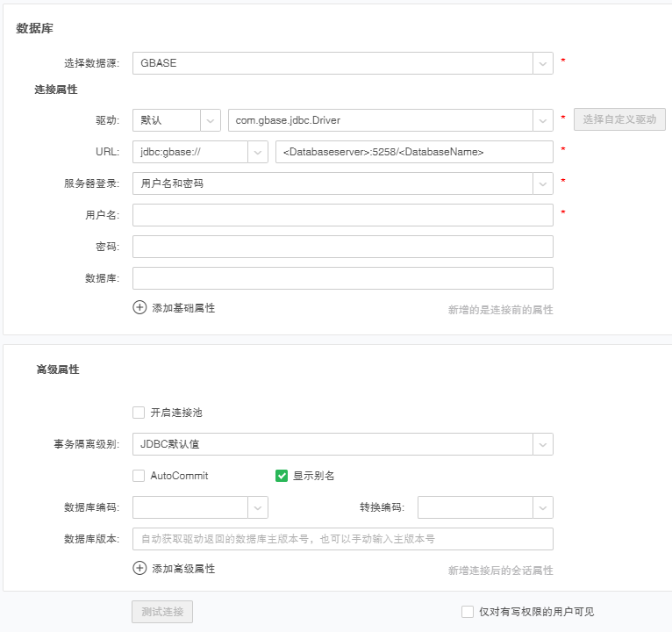This screenshot has height=632, width=672.
Task: Click the 测试连接 button
Action: (162, 612)
